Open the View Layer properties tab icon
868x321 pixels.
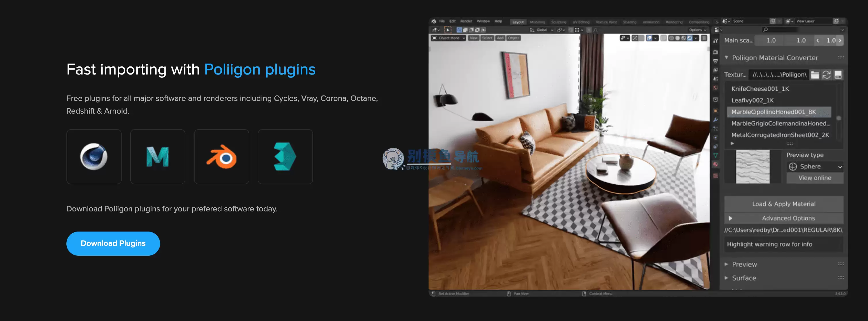click(715, 70)
